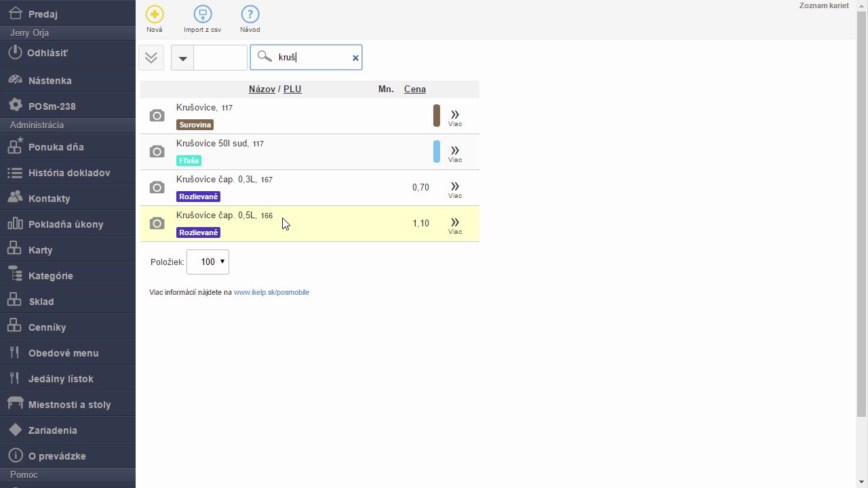The image size is (868, 488).
Task: Click the Rozlievané tag under Krušovice čap. 0,3L
Action: point(198,197)
